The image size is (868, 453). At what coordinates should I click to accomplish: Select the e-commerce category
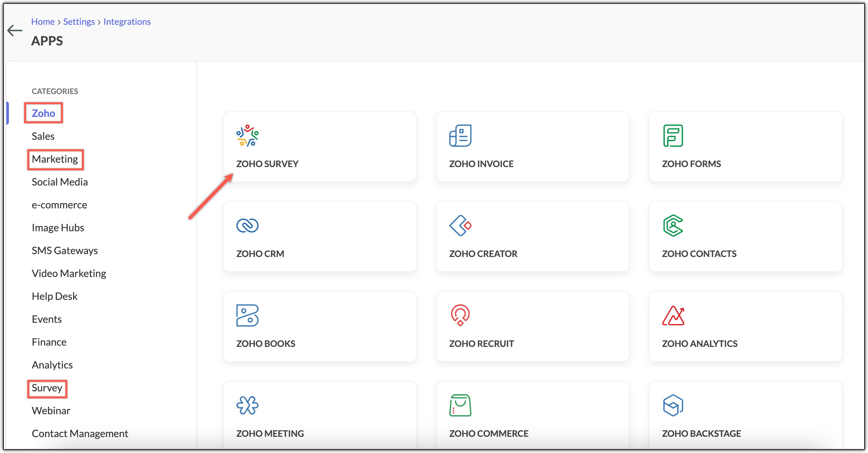pos(59,205)
